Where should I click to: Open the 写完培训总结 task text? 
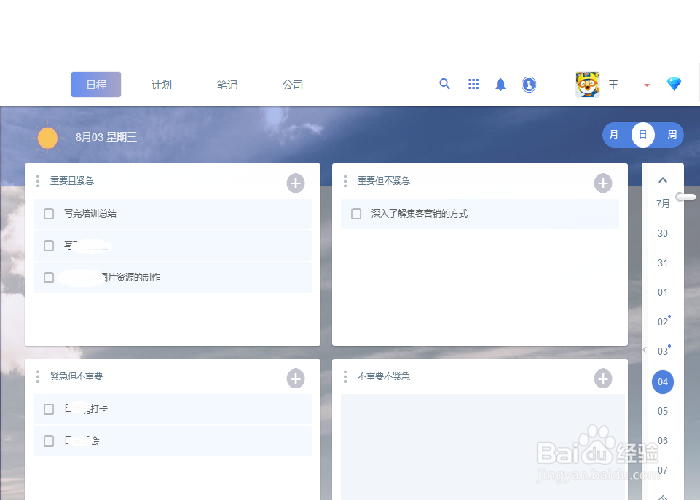[90, 214]
